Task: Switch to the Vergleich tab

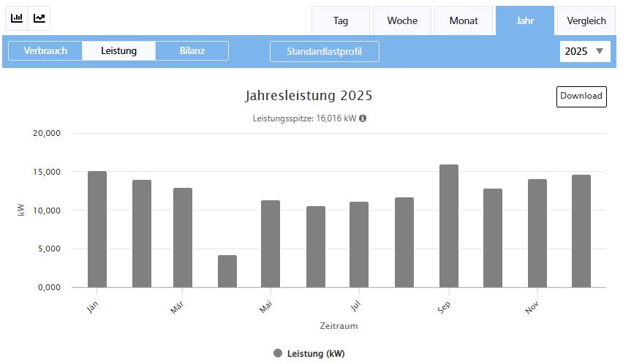Action: [586, 20]
